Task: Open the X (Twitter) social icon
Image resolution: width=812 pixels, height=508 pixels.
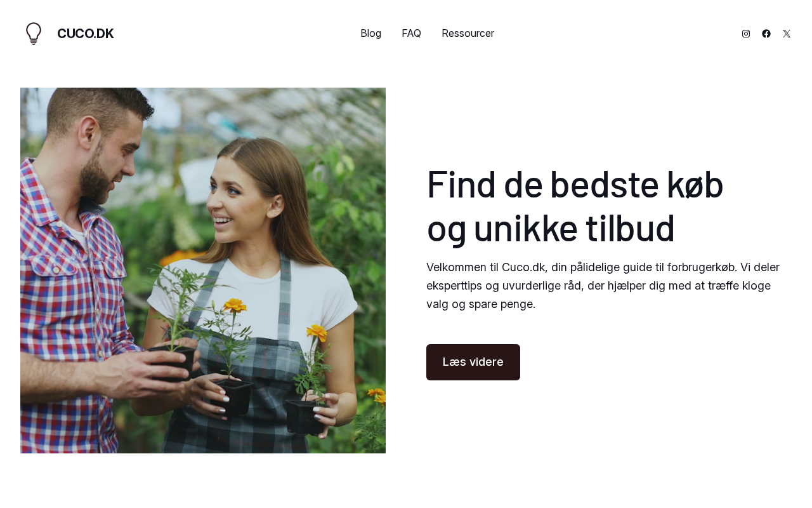Action: coord(787,34)
